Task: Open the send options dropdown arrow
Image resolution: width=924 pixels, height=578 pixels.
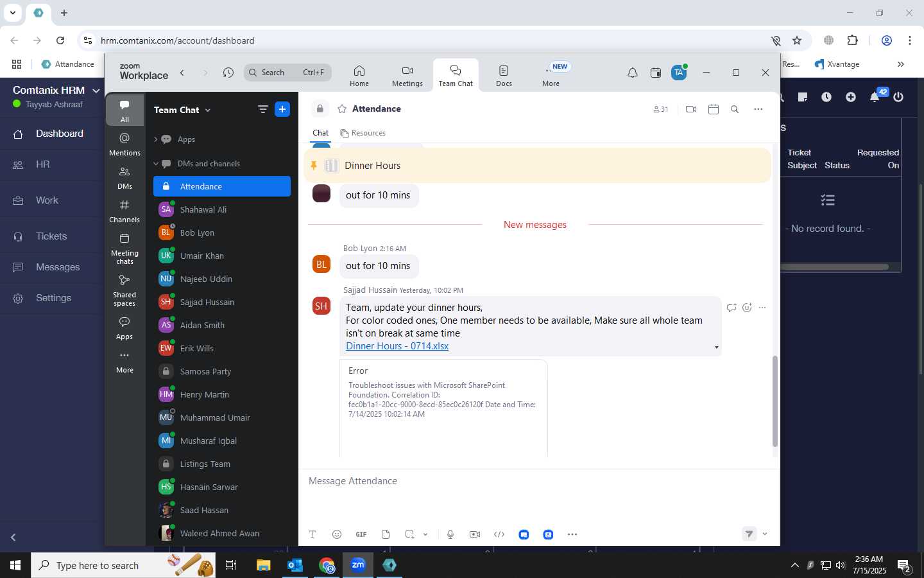Action: point(765,534)
